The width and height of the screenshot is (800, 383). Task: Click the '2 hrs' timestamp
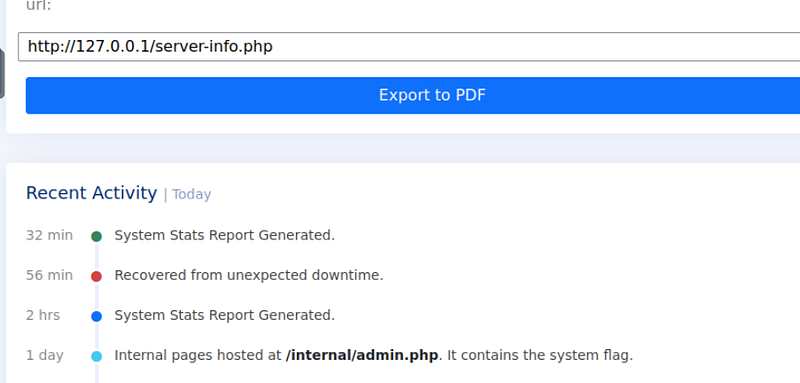(x=43, y=315)
